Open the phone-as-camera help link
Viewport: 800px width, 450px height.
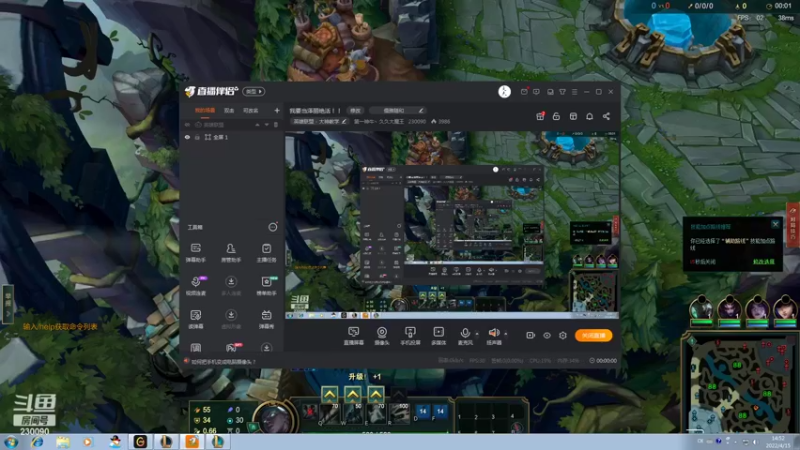(x=223, y=361)
